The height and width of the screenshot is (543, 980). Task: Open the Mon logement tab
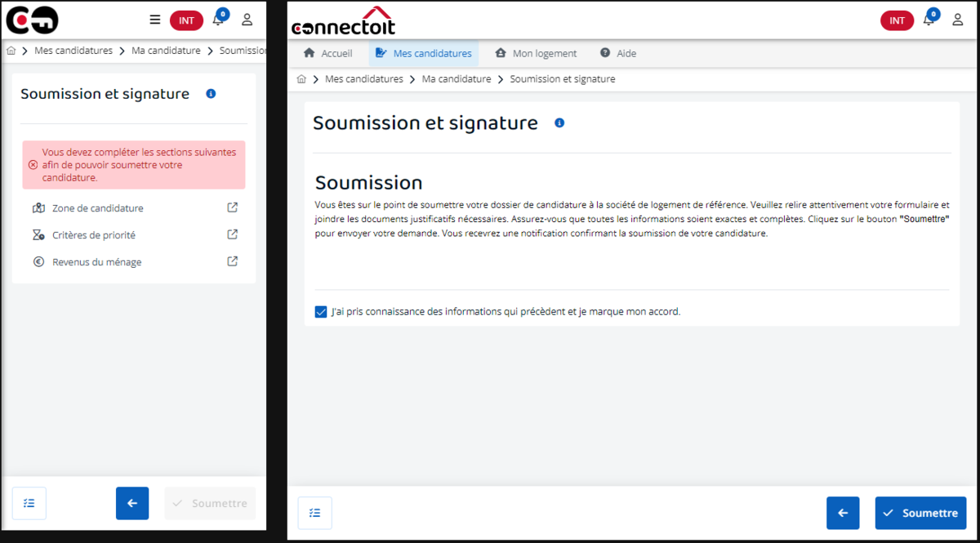point(536,53)
